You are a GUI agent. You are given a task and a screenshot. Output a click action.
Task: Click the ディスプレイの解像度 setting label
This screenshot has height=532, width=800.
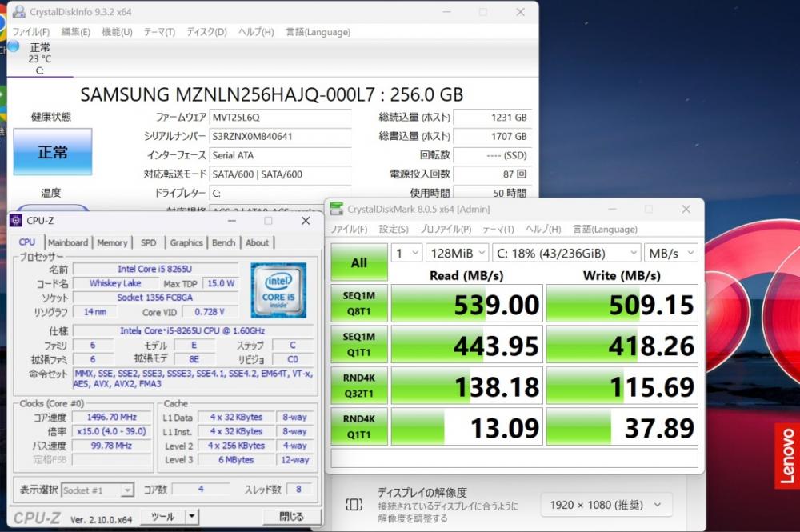[422, 492]
